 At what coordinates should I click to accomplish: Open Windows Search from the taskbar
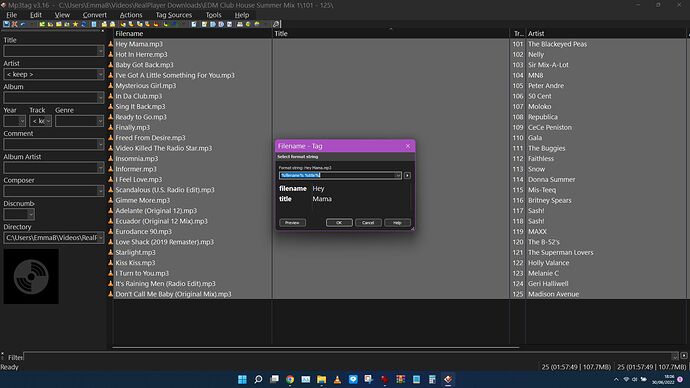click(258, 379)
